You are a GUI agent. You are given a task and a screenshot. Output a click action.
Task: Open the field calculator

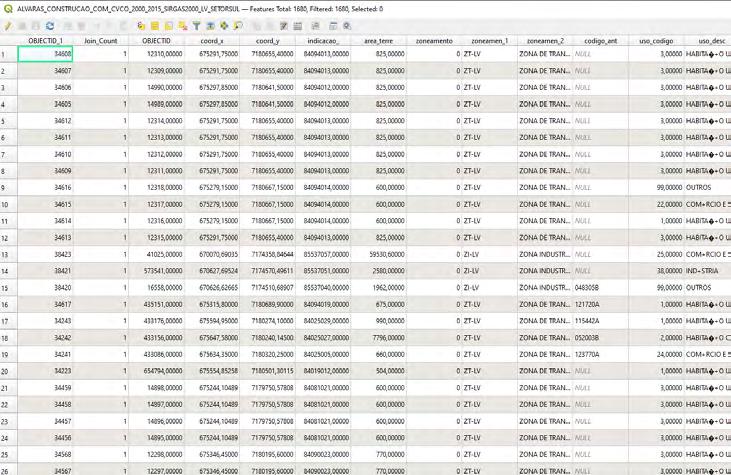297,26
